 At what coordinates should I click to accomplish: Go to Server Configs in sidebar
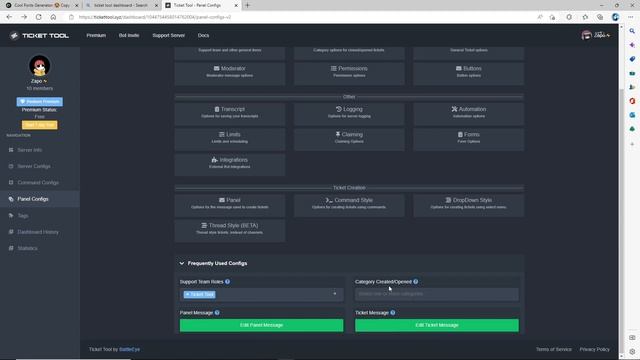pyautogui.click(x=40, y=166)
